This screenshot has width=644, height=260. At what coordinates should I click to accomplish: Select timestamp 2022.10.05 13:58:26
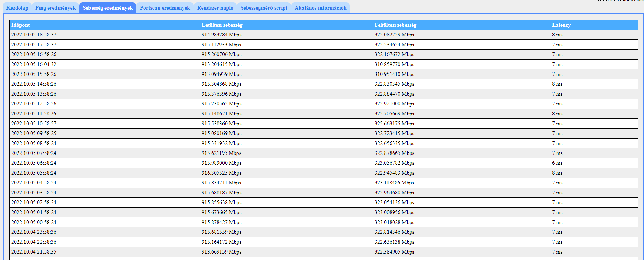[34, 94]
